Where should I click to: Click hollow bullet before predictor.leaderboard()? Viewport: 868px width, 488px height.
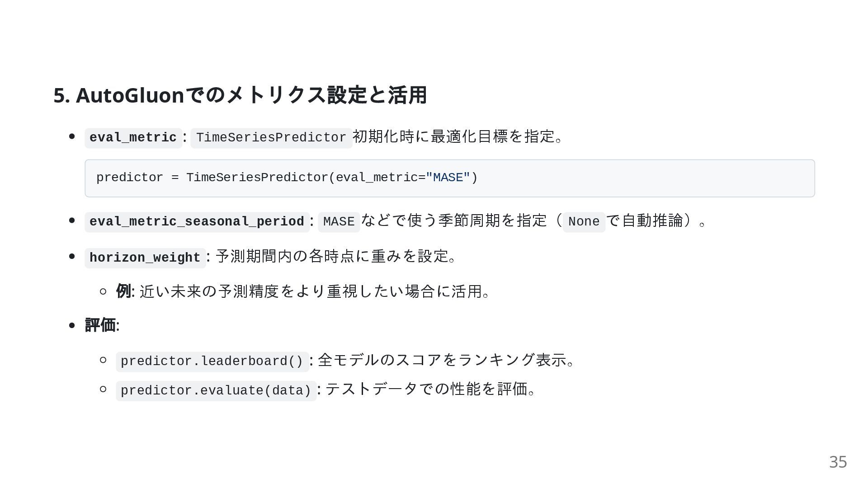pyautogui.click(x=103, y=360)
